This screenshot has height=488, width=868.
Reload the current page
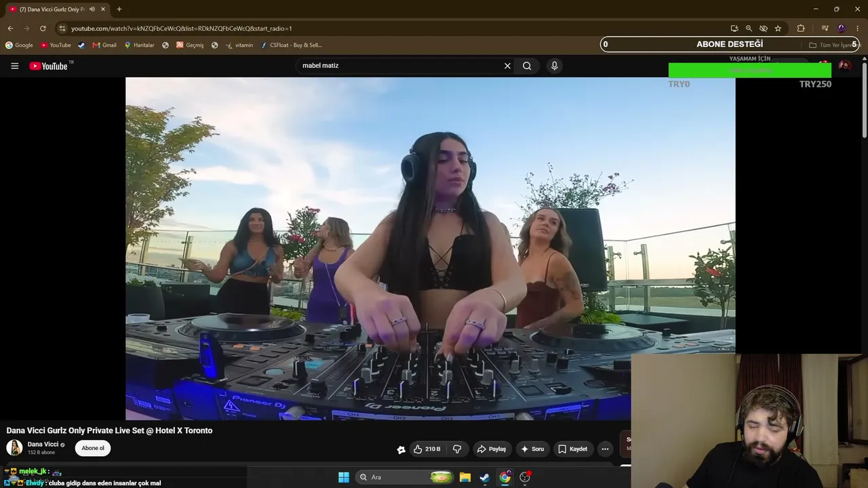[43, 28]
